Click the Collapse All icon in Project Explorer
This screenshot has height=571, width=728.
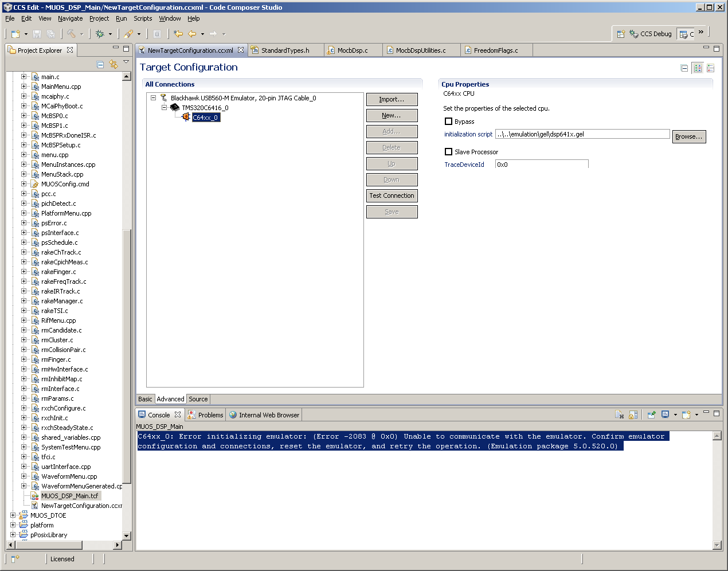(x=100, y=65)
